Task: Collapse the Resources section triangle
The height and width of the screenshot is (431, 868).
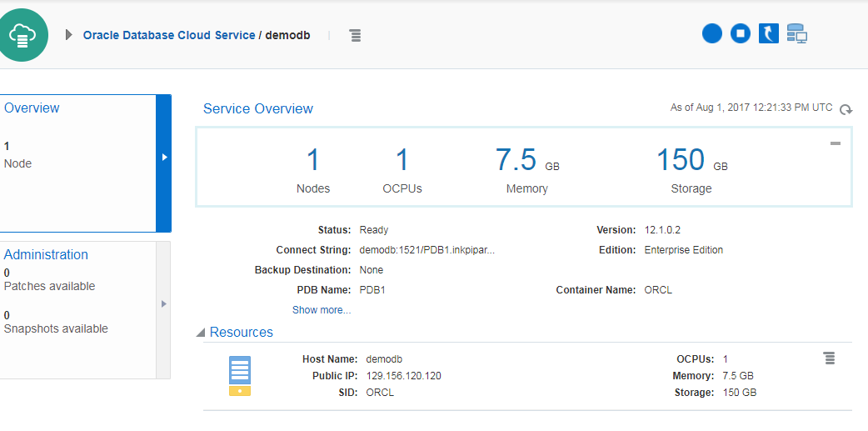Action: [x=201, y=333]
